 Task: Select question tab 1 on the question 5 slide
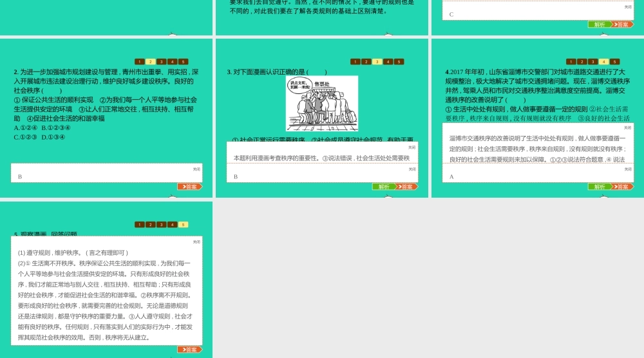140,225
